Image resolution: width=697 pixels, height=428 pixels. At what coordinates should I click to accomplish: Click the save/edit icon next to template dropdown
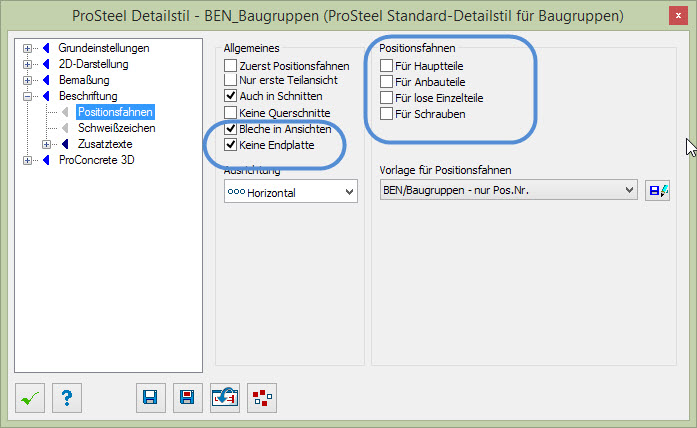658,190
